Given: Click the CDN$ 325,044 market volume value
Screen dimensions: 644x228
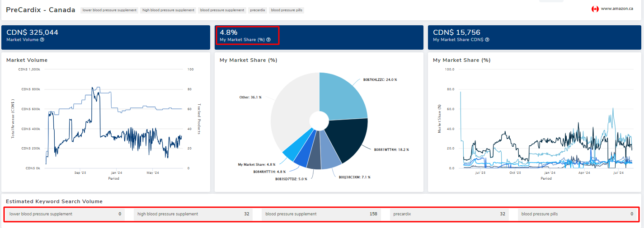Looking at the screenshot, I should (x=32, y=33).
